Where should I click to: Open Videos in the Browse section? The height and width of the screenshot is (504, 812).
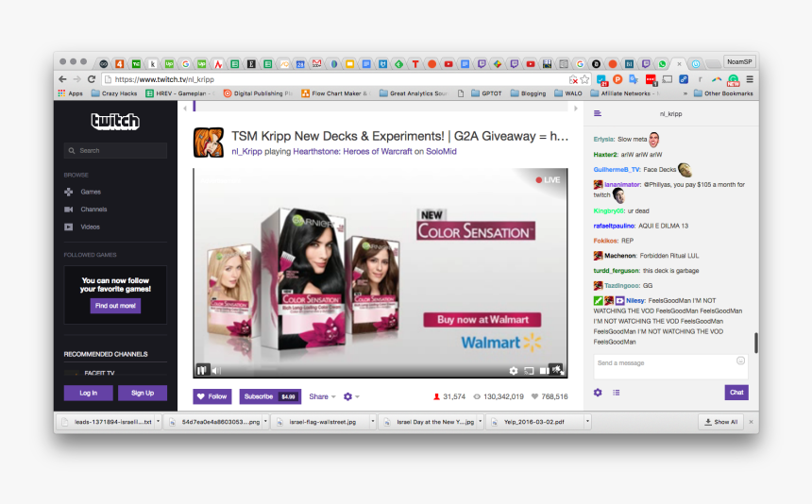90,227
